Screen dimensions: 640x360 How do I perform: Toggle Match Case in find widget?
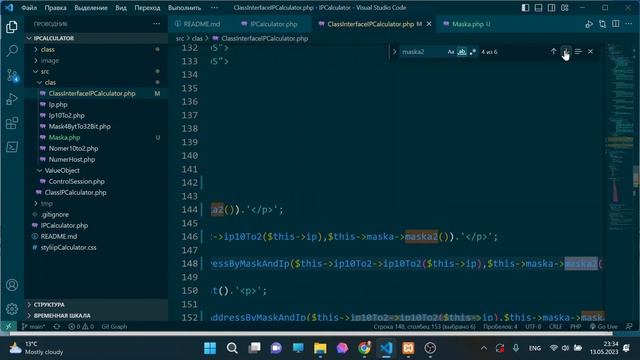(x=451, y=52)
